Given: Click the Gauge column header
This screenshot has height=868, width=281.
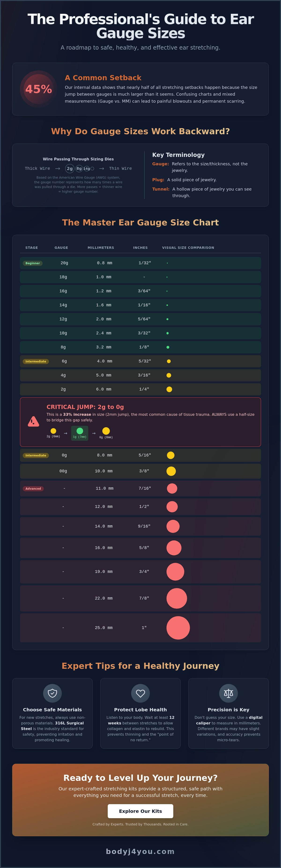Looking at the screenshot, I should click(x=61, y=248).
